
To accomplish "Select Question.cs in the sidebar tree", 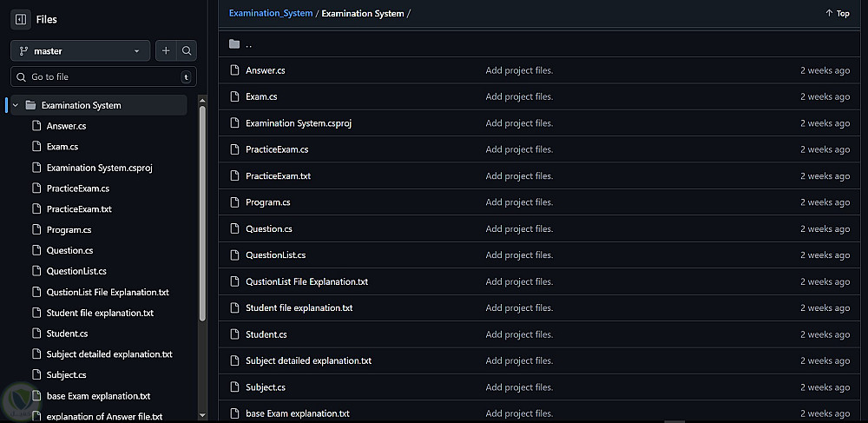I will [x=69, y=251].
